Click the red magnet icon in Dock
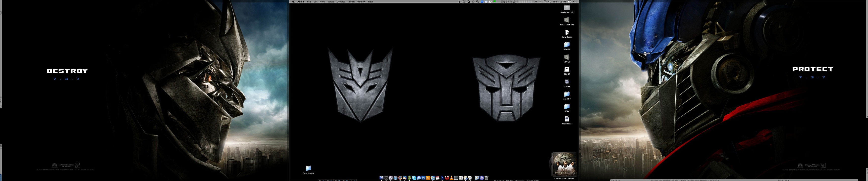 click(x=447, y=178)
